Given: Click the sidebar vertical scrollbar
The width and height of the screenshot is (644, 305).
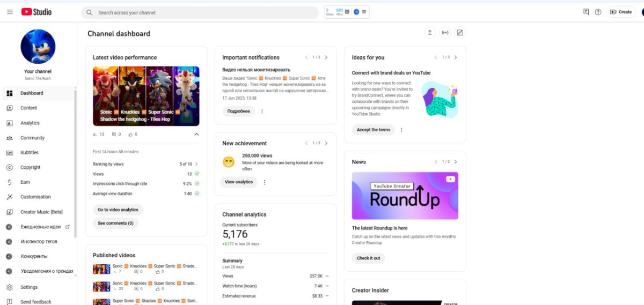Looking at the screenshot, I should coord(75,163).
